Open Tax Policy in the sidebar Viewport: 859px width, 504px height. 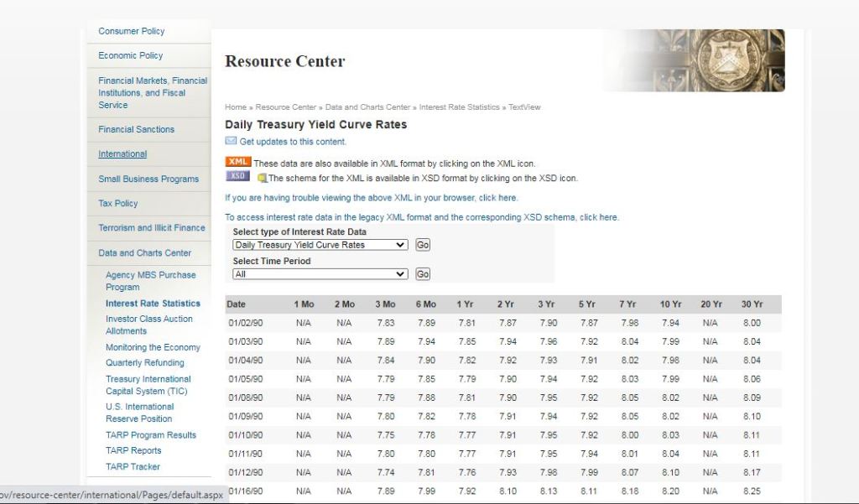[x=118, y=203]
